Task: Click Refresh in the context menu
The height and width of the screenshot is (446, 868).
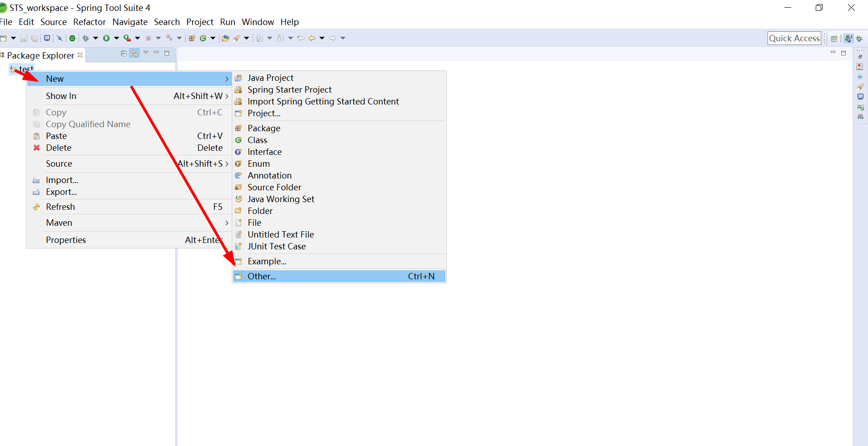Action: pos(129,207)
